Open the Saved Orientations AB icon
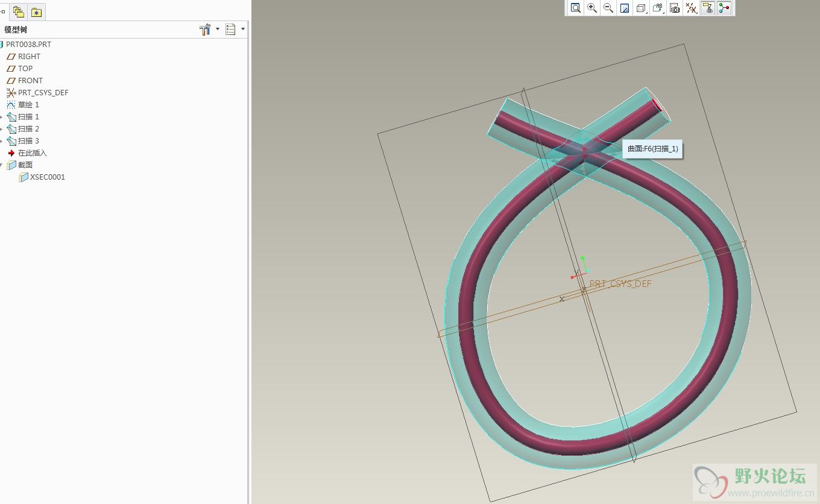The image size is (820, 504). point(658,8)
